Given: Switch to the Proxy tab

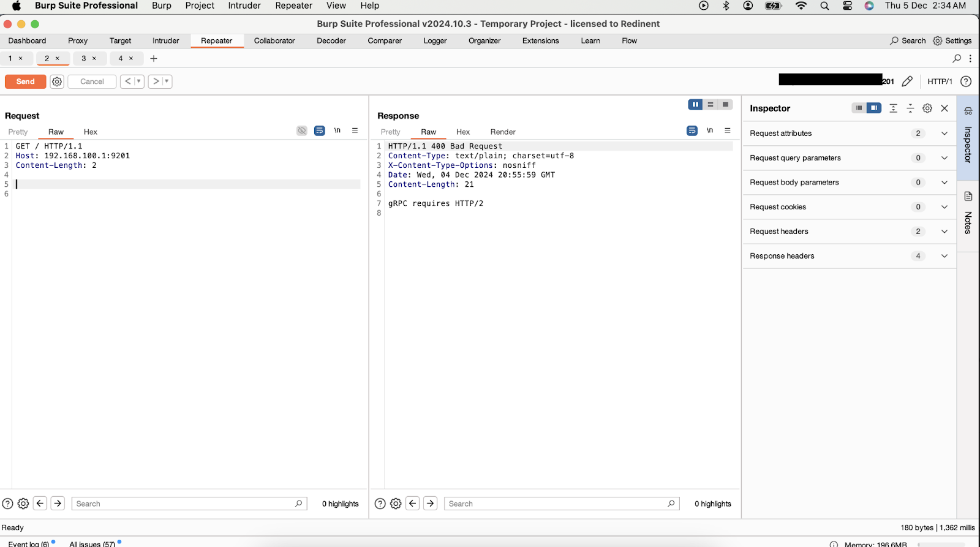Looking at the screenshot, I should [78, 40].
